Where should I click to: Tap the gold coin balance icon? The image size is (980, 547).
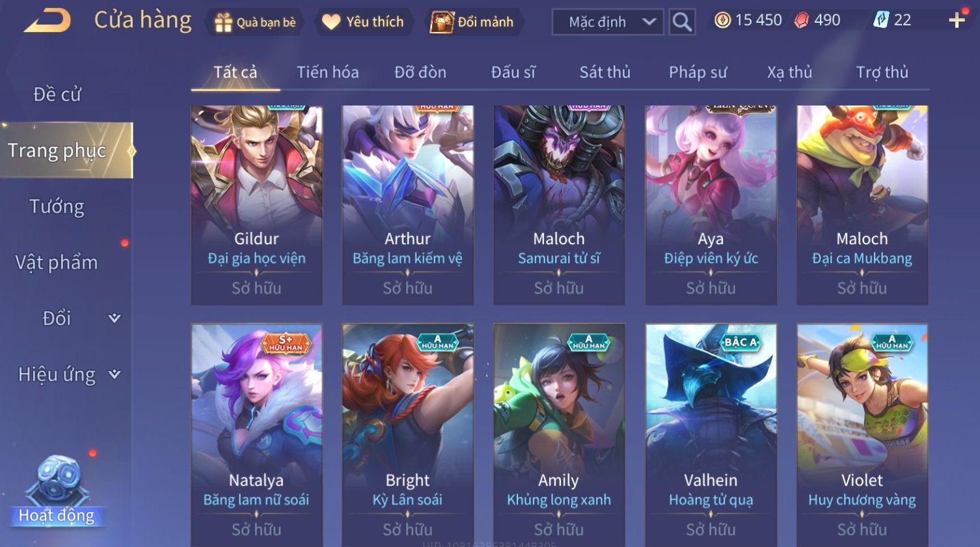(722, 20)
